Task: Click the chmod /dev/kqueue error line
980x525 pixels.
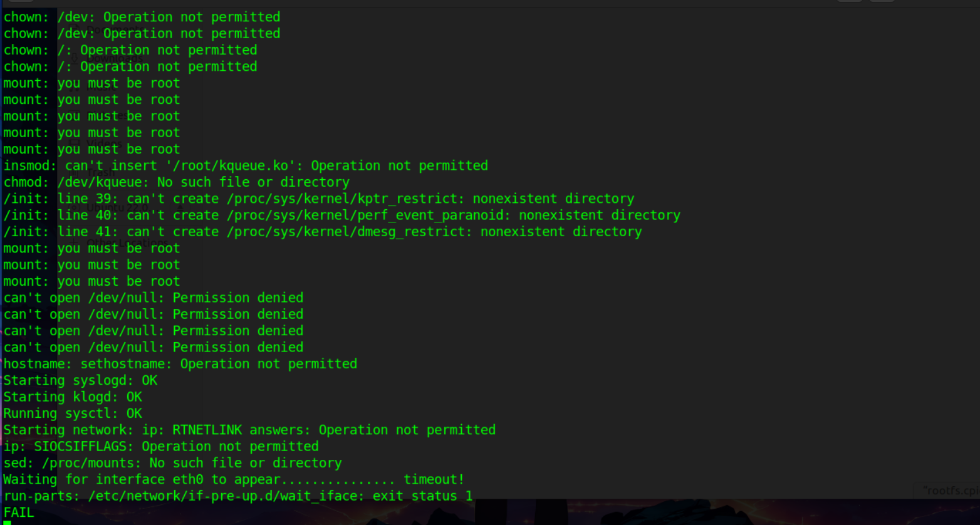Action: [177, 182]
